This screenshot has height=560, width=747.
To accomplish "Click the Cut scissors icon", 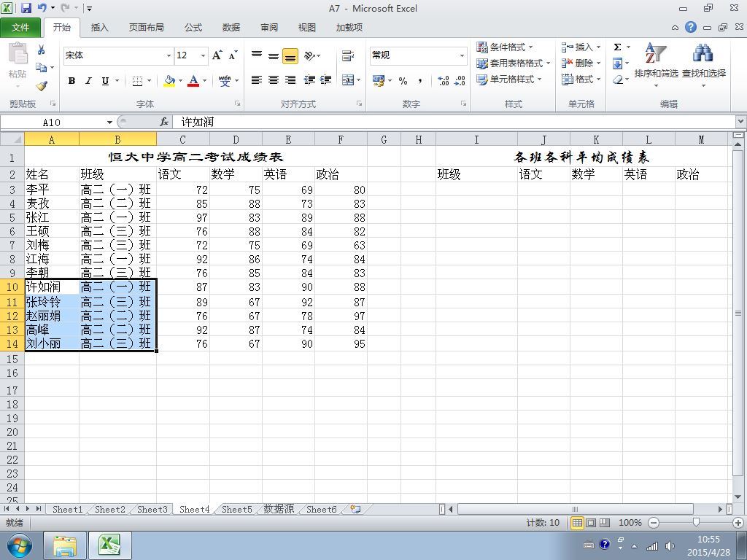I will click(x=42, y=50).
